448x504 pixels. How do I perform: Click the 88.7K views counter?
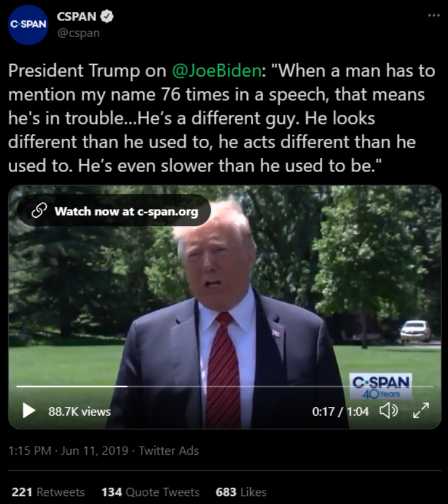(79, 411)
